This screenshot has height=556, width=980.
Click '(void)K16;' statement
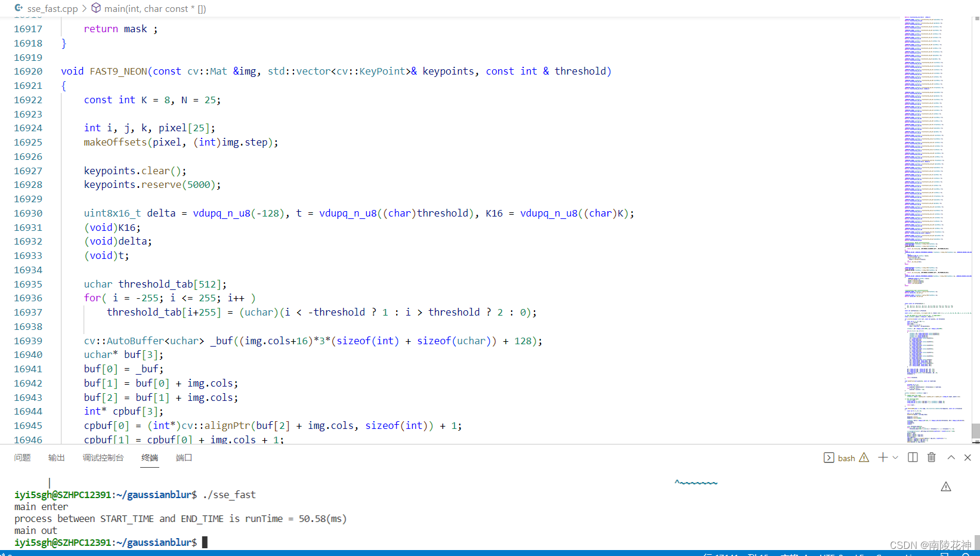tap(112, 227)
